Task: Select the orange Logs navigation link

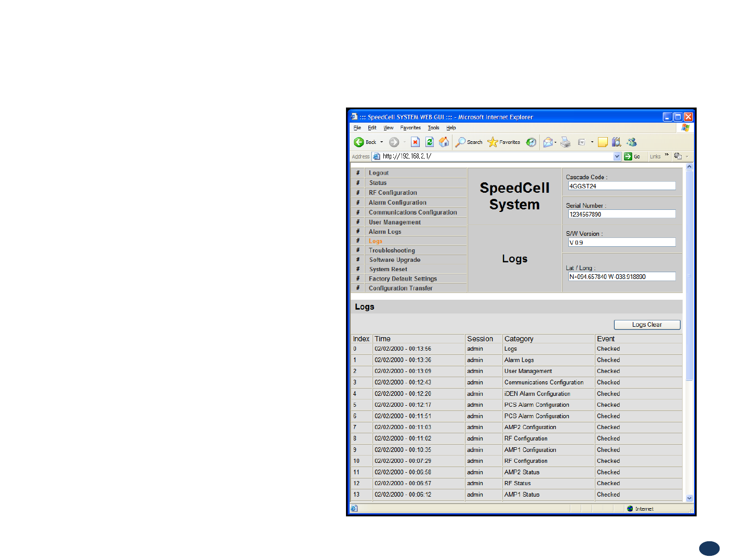Action: click(x=376, y=241)
